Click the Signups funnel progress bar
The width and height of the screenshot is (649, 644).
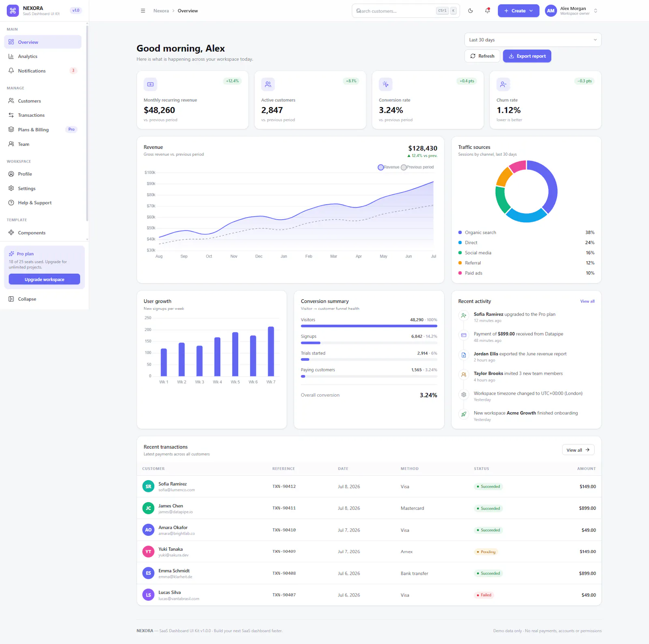click(x=369, y=343)
